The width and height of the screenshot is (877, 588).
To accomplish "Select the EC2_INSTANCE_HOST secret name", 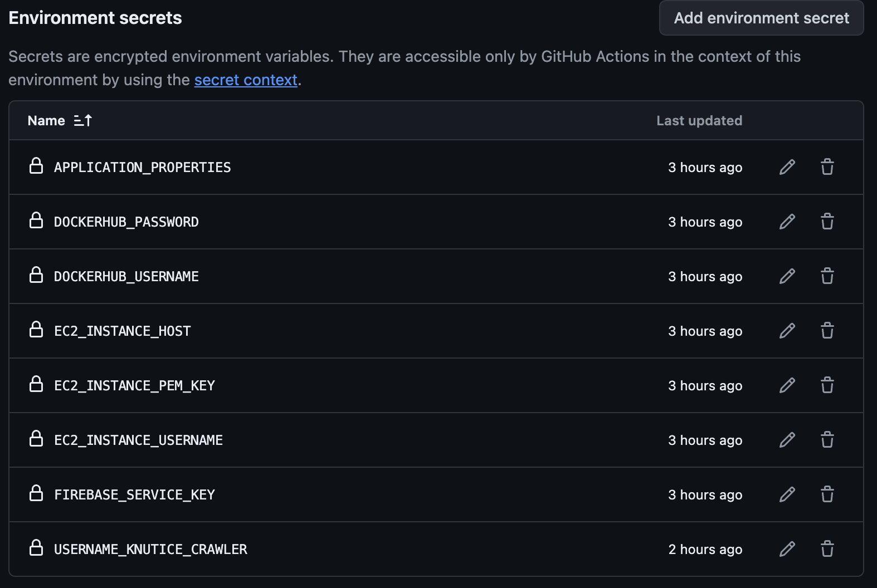I will click(x=122, y=331).
